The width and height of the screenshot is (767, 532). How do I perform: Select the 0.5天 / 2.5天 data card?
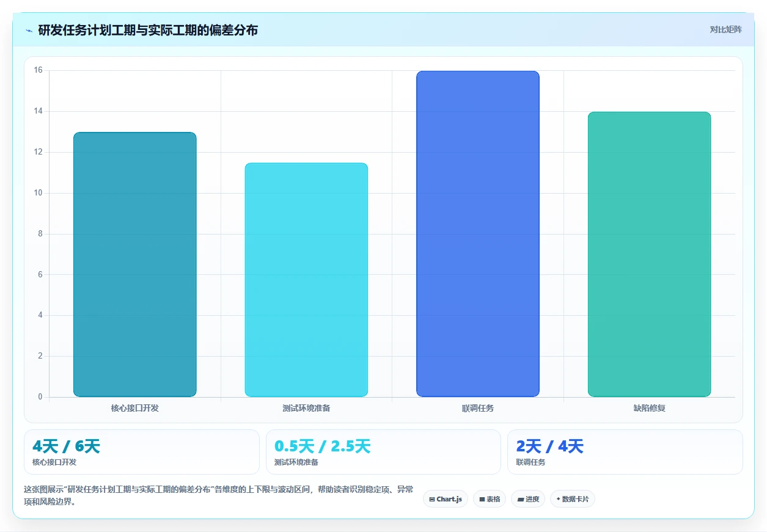tap(383, 452)
